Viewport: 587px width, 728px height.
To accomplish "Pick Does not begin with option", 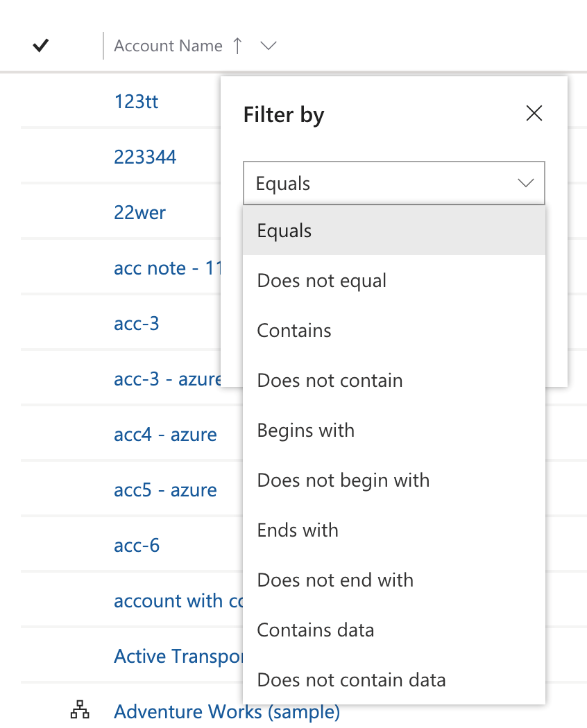I will click(343, 480).
